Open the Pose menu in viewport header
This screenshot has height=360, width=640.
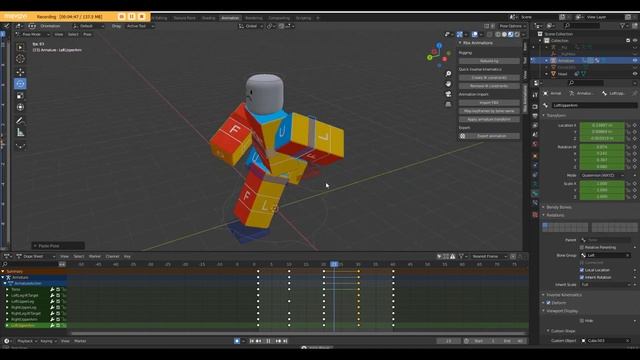pyautogui.click(x=87, y=34)
